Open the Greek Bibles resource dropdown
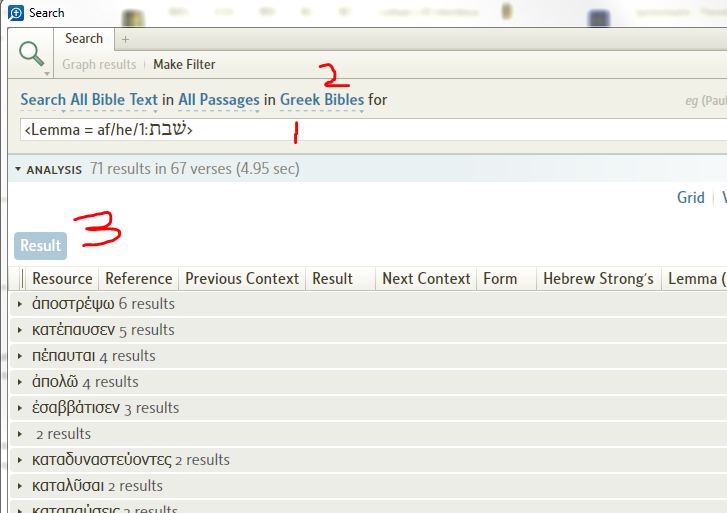This screenshot has height=513, width=727. [322, 100]
